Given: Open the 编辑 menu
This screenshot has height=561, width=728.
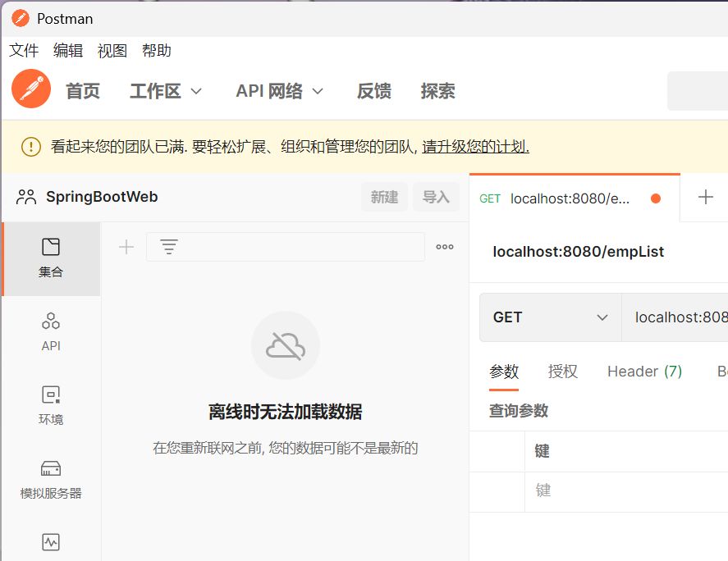Looking at the screenshot, I should point(68,50).
